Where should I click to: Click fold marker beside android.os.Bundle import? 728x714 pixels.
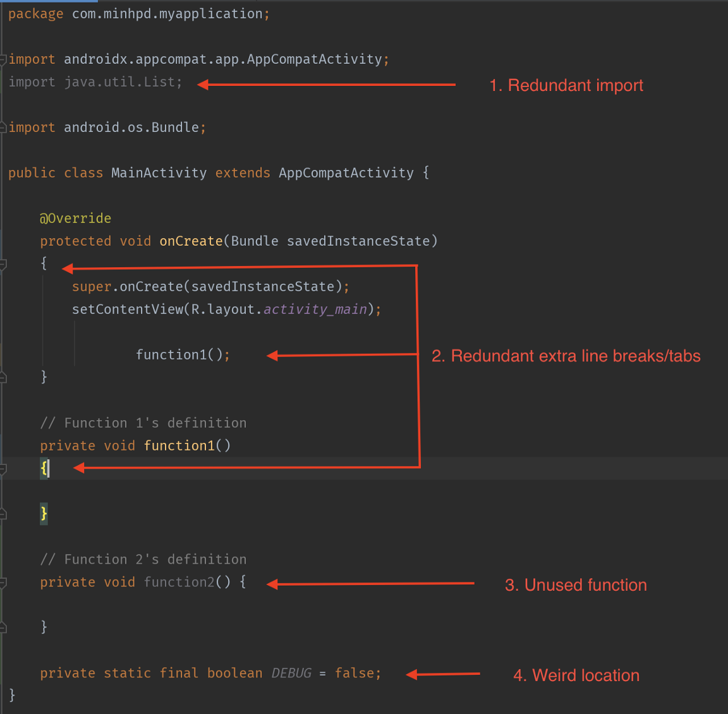point(4,128)
